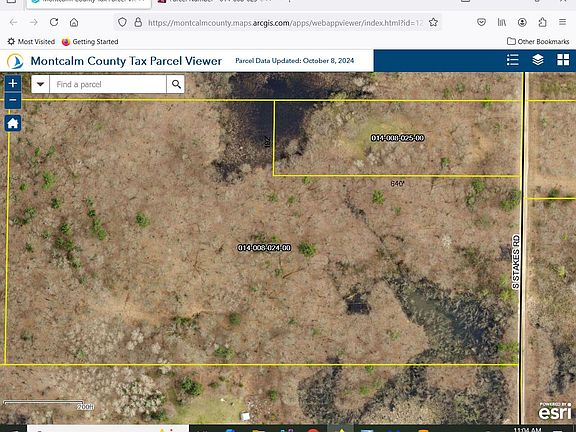Zoom out on the map
Screen dimensions: 576x432
tap(12, 100)
